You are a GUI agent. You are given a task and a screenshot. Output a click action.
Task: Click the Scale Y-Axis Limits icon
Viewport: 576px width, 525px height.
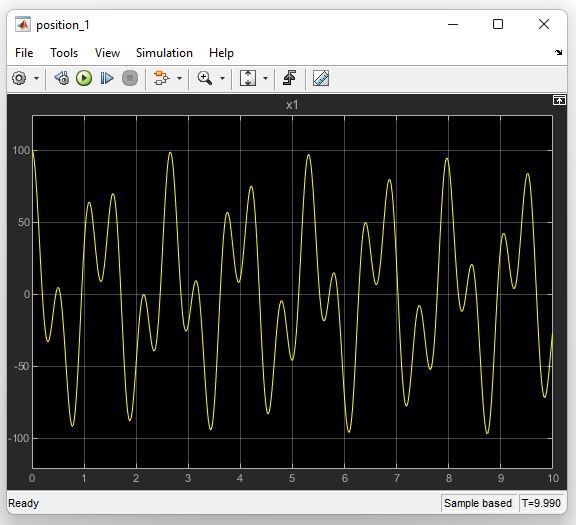(248, 78)
